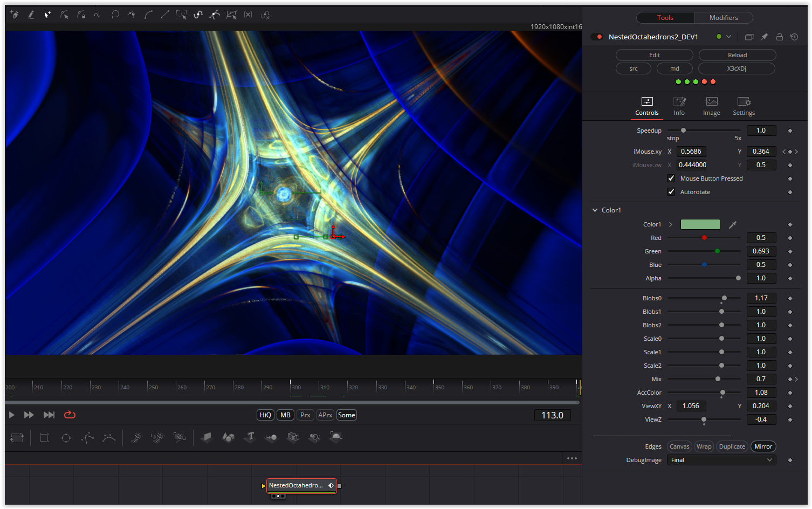Toggle Prx proxy mode
Image resolution: width=812 pixels, height=509 pixels.
[x=305, y=415]
